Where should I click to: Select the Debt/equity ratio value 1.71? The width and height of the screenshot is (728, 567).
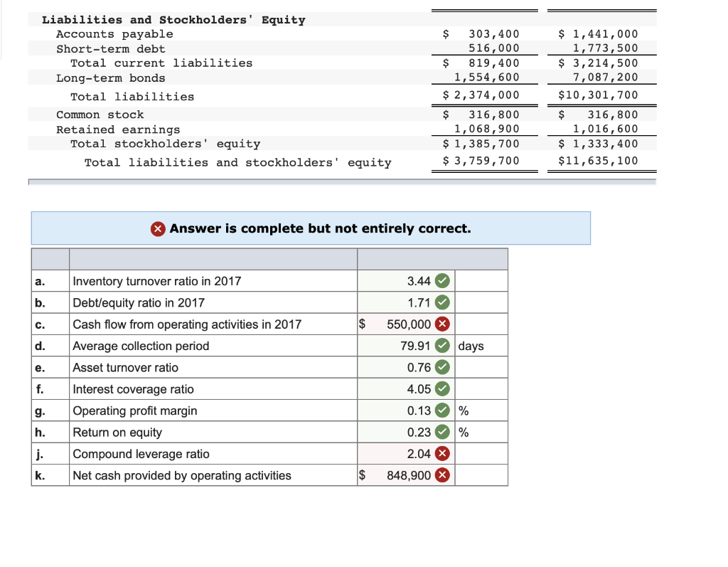point(419,302)
